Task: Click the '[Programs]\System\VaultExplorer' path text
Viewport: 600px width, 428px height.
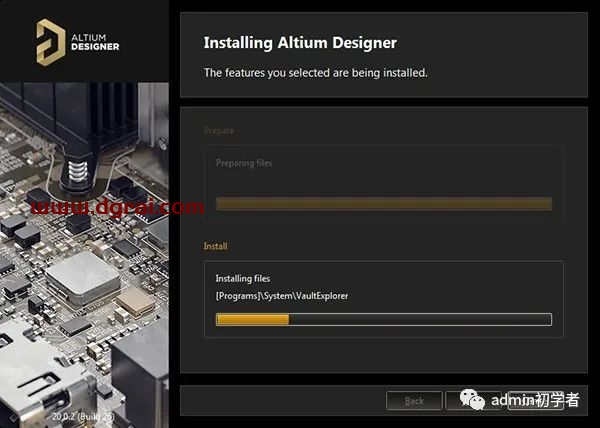Action: click(x=282, y=296)
